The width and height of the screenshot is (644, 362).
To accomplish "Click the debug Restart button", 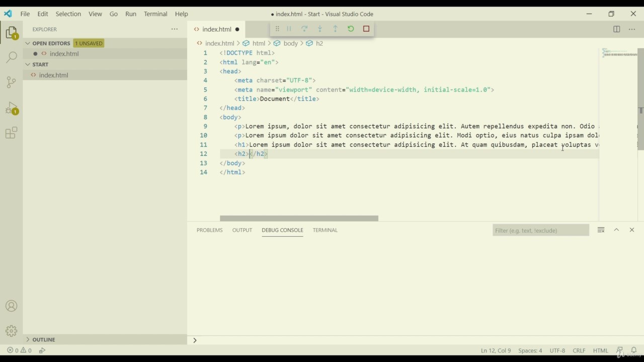I will (351, 29).
